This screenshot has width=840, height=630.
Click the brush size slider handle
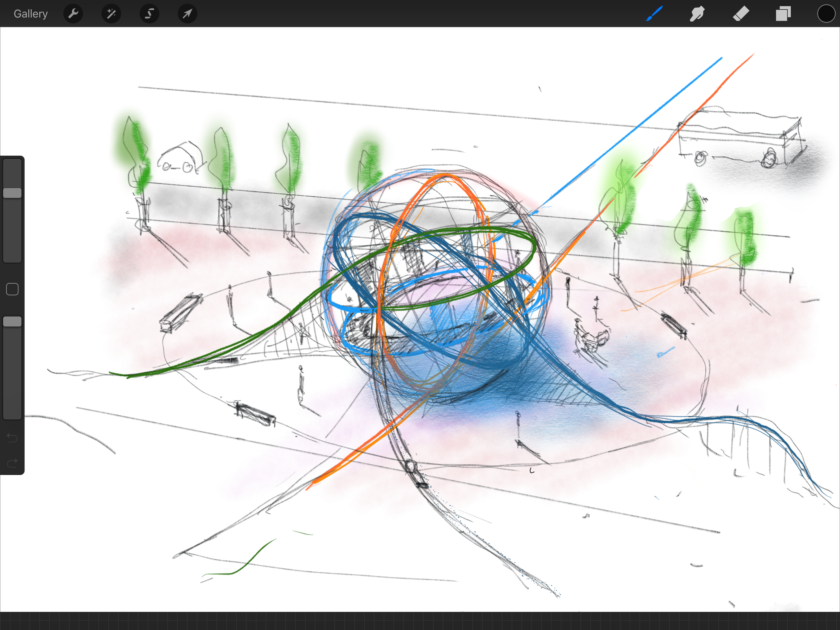12,193
